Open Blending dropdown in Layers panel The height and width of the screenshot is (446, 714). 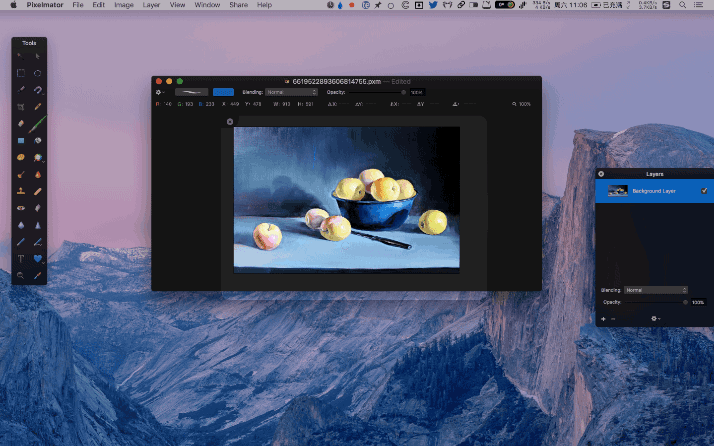coord(656,290)
